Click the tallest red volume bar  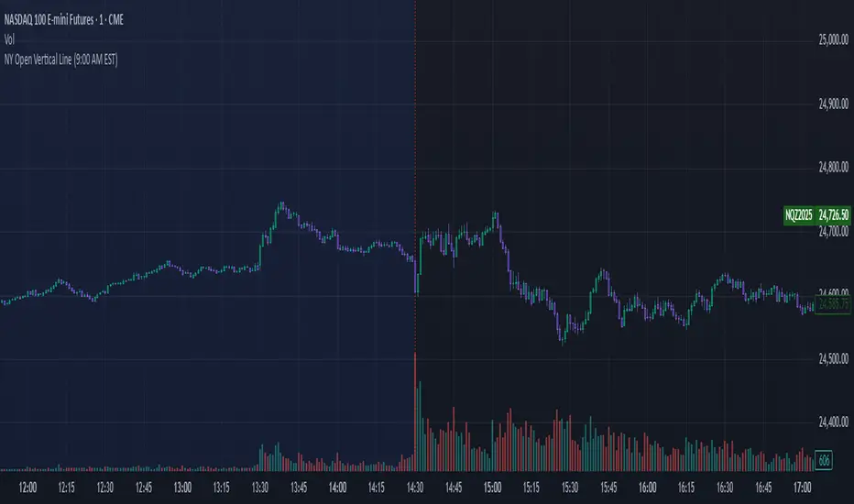(x=416, y=412)
